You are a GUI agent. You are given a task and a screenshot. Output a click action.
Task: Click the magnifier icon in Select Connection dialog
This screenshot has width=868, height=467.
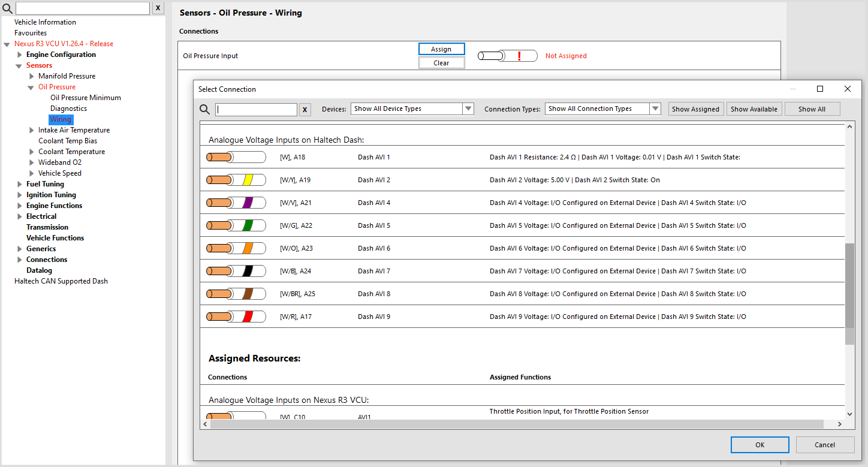(205, 109)
